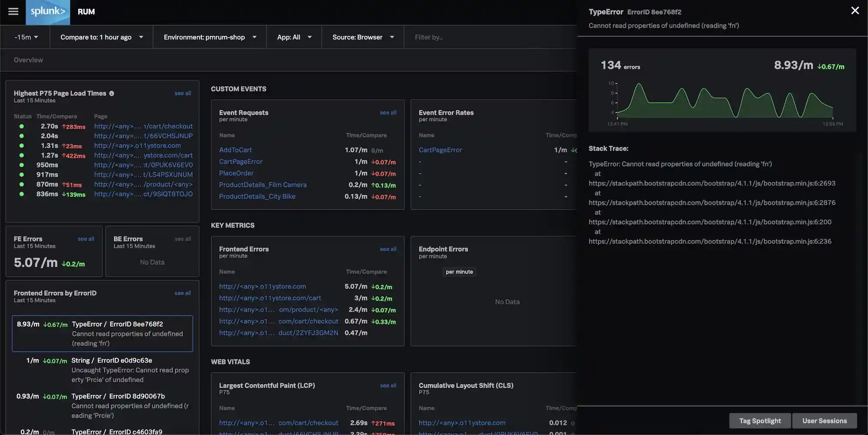
Task: Select TypeError ErrorID 8ee768f2 row
Action: tap(102, 334)
